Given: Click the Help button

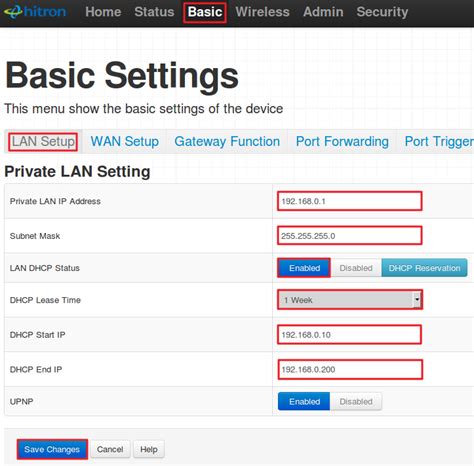Looking at the screenshot, I should (149, 449).
